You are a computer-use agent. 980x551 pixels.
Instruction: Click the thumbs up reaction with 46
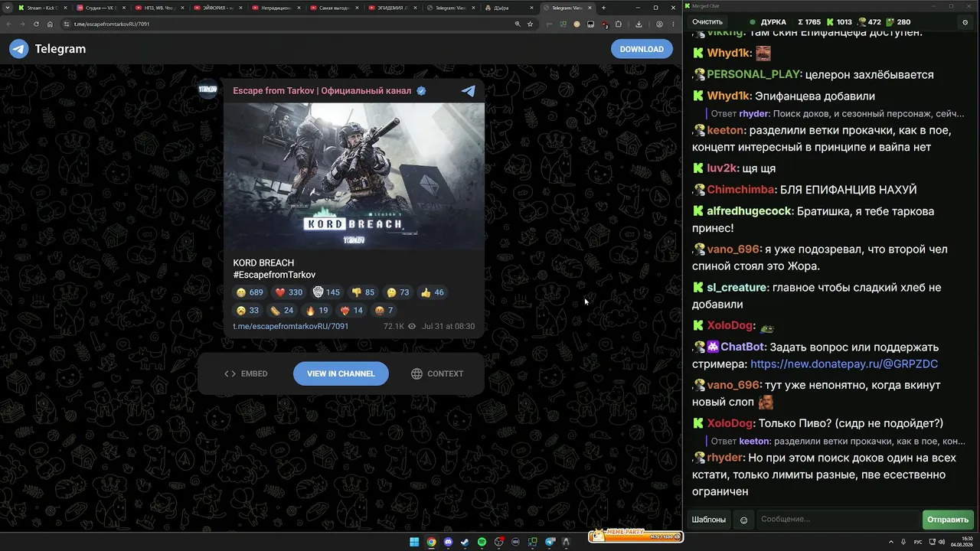pyautogui.click(x=433, y=292)
